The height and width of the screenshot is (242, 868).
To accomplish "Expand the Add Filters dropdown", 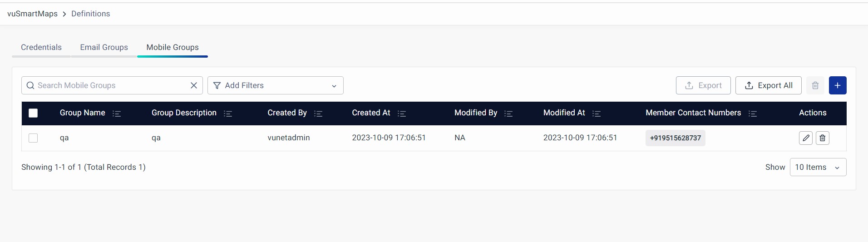I will pyautogui.click(x=275, y=85).
